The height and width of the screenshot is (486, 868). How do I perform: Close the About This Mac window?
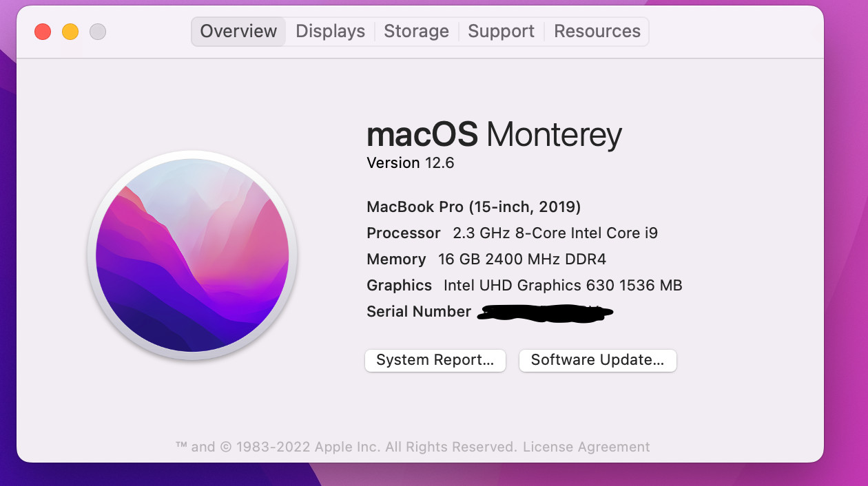tap(43, 32)
